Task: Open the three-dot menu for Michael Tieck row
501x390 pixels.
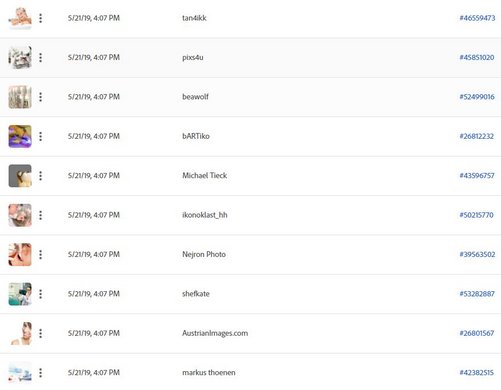Action: click(x=40, y=176)
